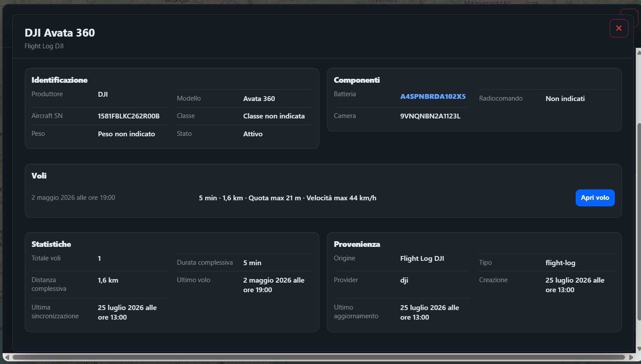Click the Flight Log DJI subtitle under the title
Viewport: 641px width, 364px height.
click(x=44, y=46)
